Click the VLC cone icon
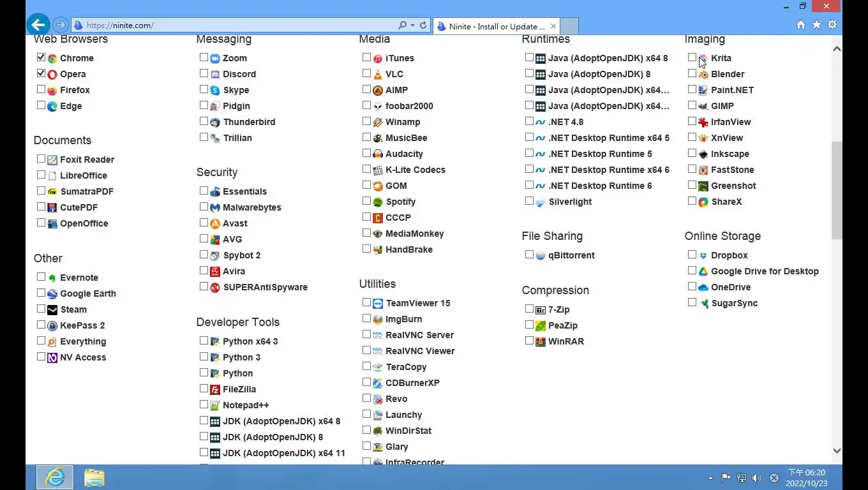868x490 pixels. tap(378, 74)
